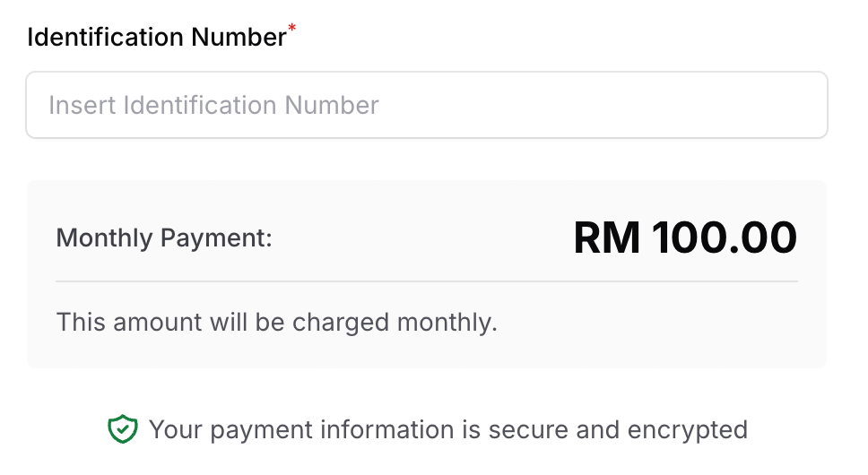Click the red required asterisk marker

pyautogui.click(x=292, y=28)
